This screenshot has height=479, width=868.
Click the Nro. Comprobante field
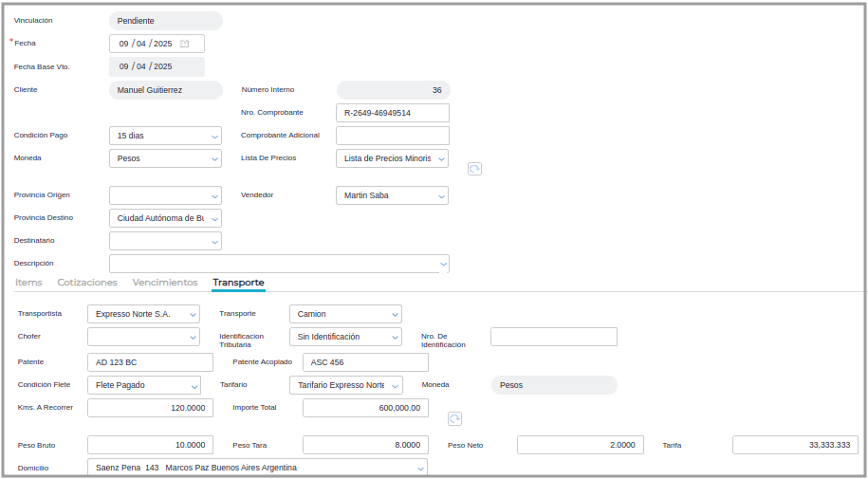coord(393,113)
